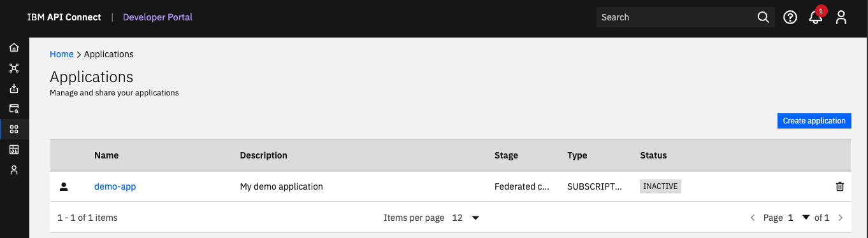This screenshot has height=238, width=868.
Task: Click into the Search input field
Action: [676, 17]
